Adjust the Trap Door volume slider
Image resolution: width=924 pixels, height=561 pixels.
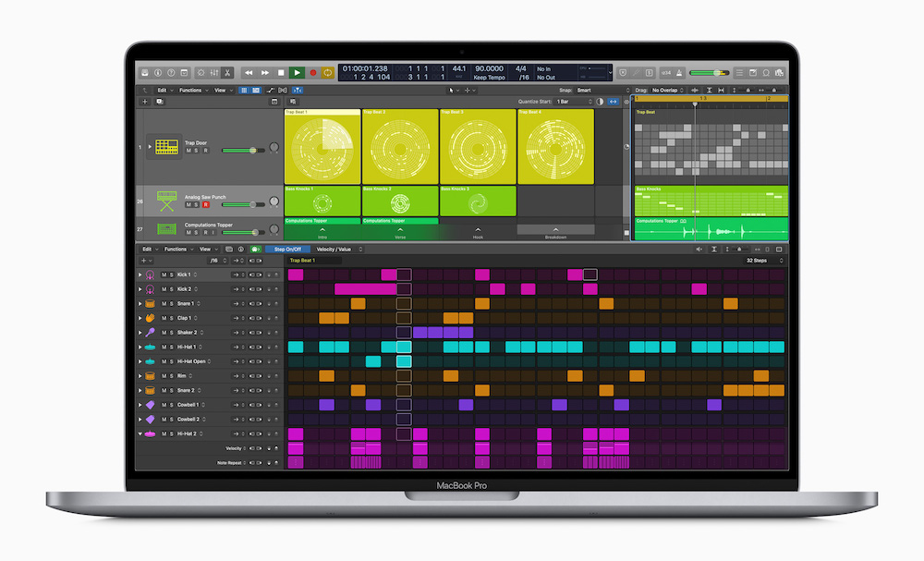coord(242,150)
